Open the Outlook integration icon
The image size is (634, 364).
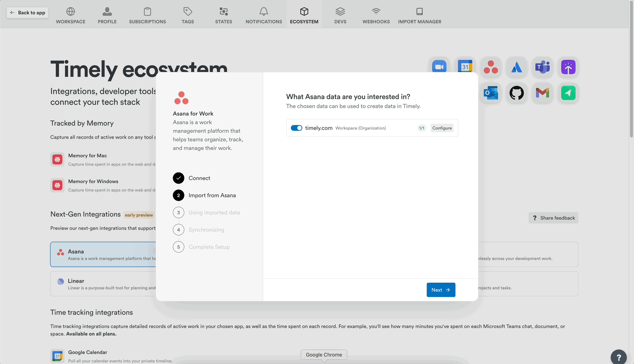tap(491, 93)
